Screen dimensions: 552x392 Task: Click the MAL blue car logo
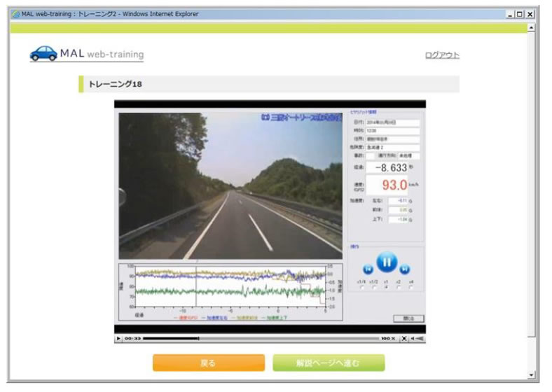pyautogui.click(x=43, y=54)
